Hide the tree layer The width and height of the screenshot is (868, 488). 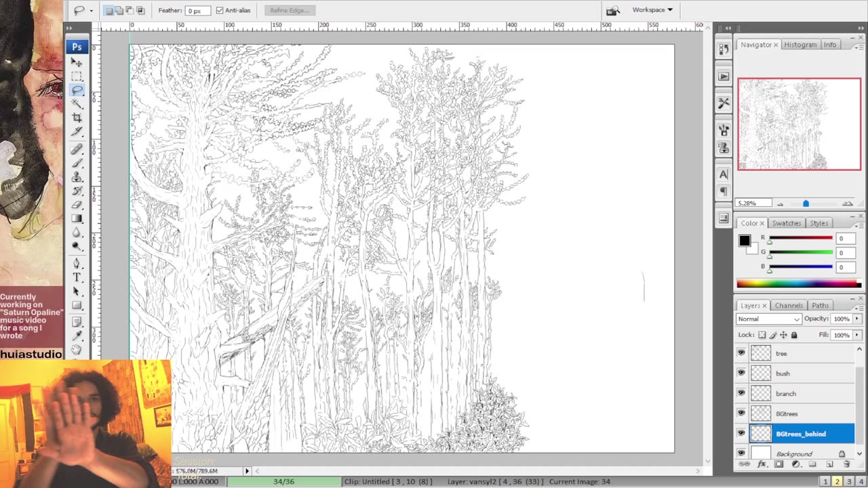click(x=741, y=353)
